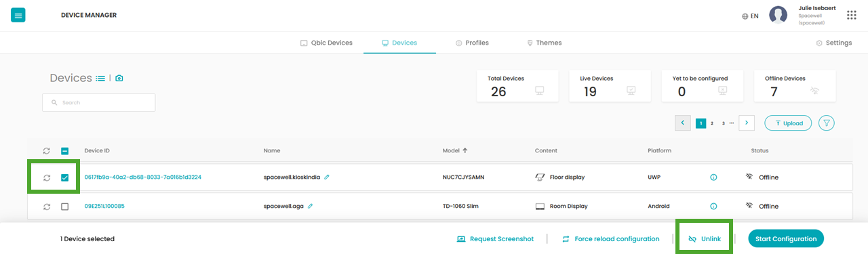The height and width of the screenshot is (254, 868).
Task: Click the Content column header
Action: (x=546, y=150)
